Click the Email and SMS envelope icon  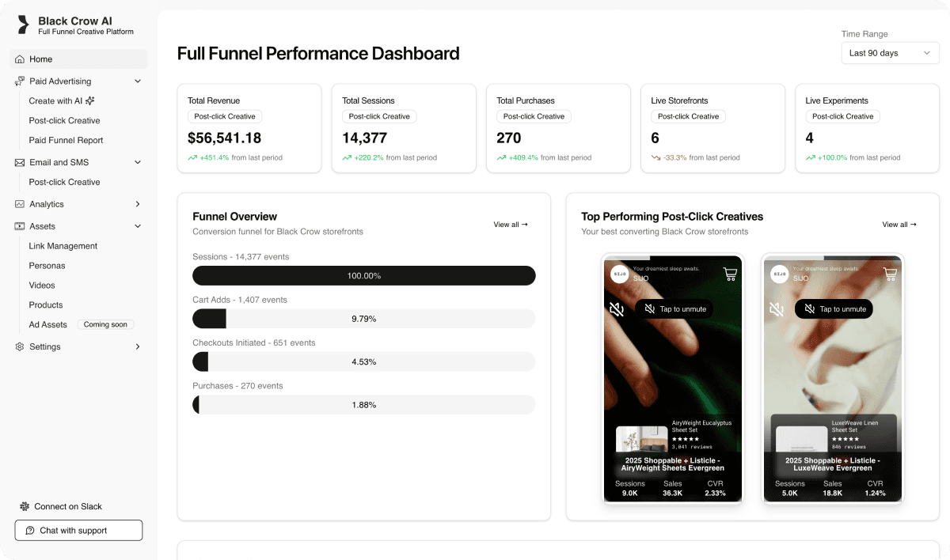[x=20, y=162]
